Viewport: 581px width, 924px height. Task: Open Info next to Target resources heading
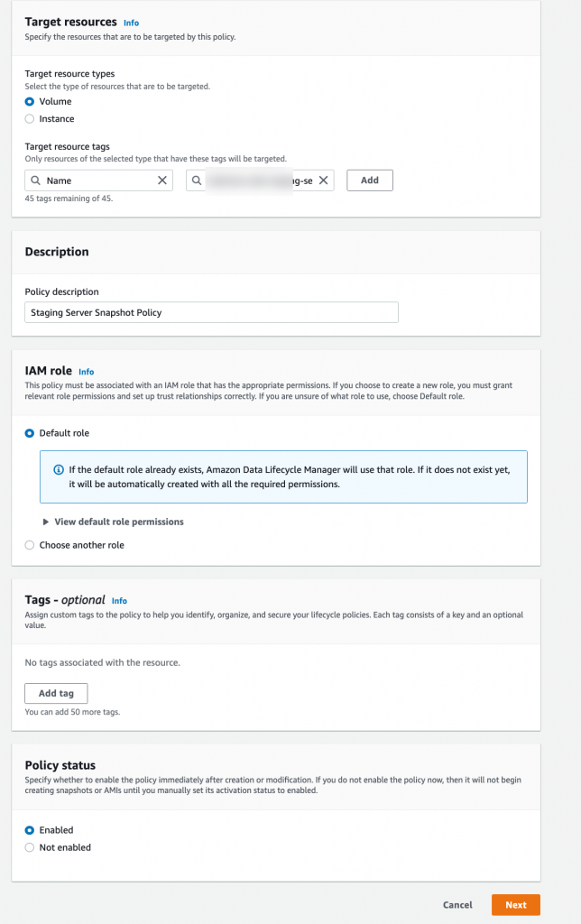point(131,22)
